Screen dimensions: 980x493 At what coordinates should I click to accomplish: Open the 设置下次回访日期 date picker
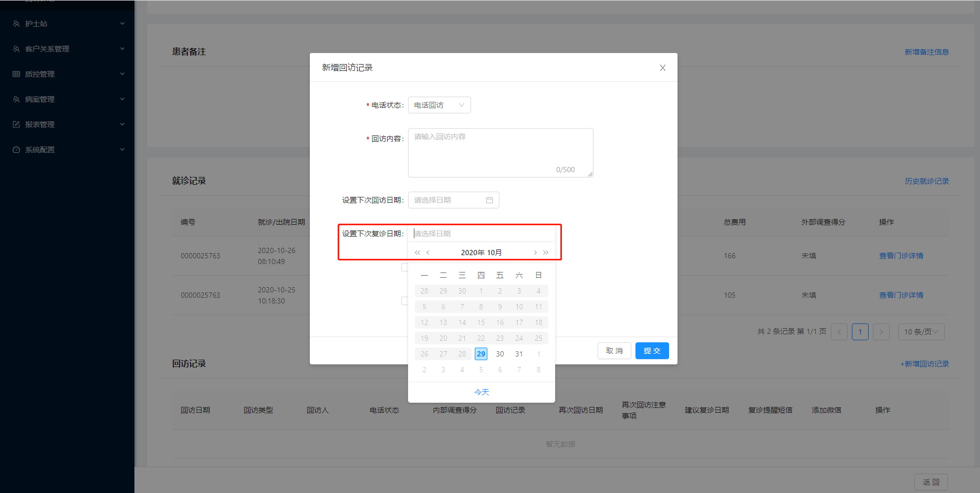pos(453,200)
